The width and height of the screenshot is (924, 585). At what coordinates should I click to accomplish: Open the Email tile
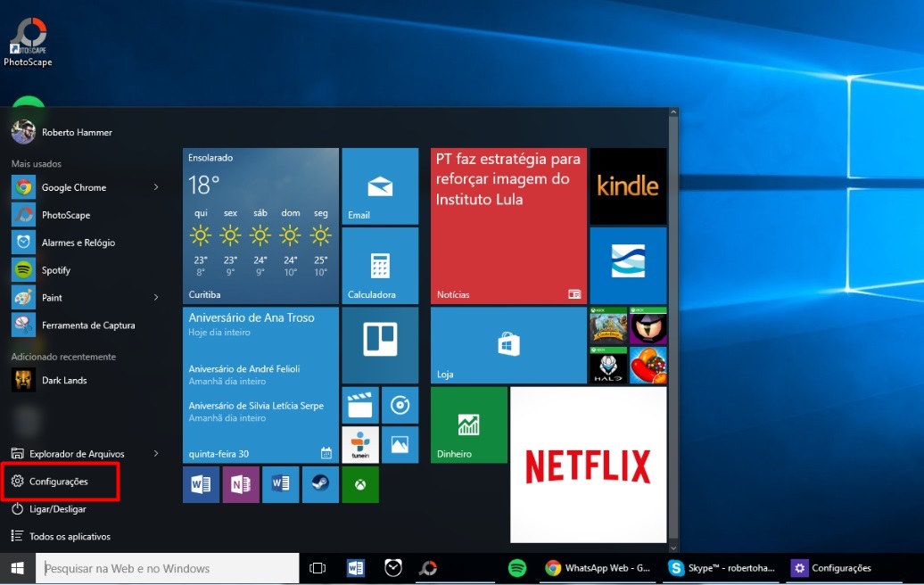380,186
